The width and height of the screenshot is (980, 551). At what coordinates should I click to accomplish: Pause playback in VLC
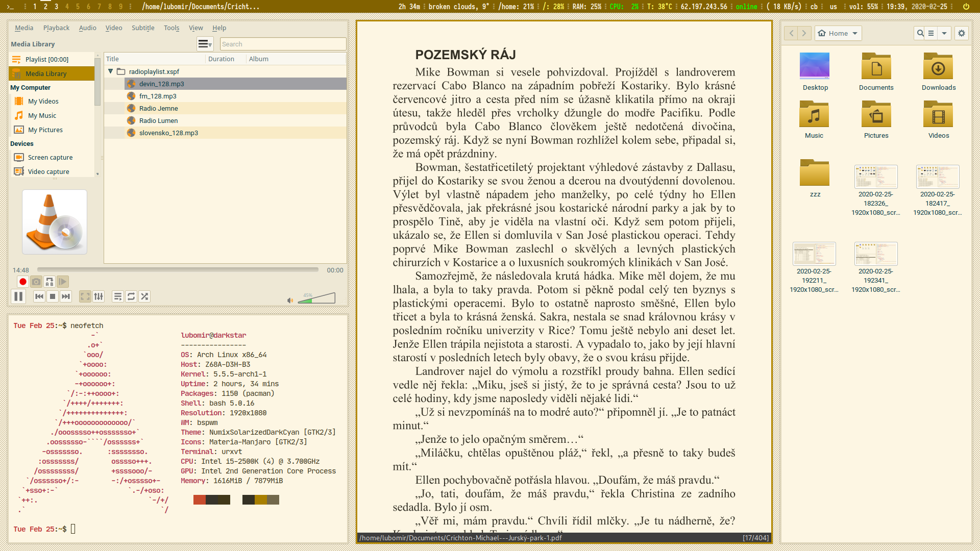pos(18,296)
